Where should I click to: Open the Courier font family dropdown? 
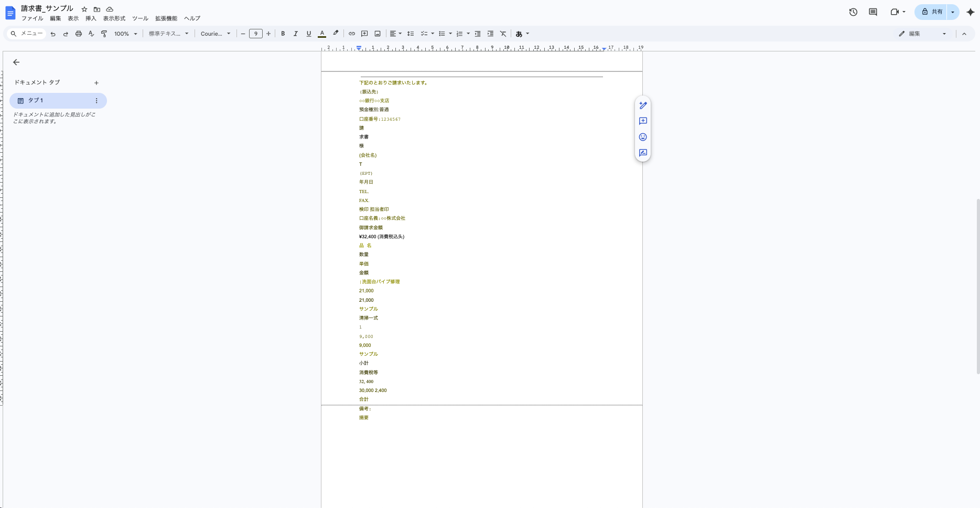tap(216, 34)
